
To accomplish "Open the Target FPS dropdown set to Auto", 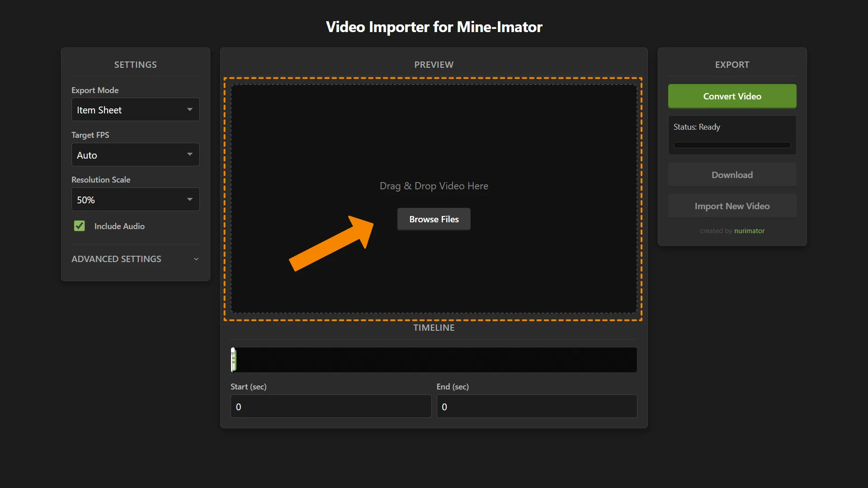I will 135,155.
